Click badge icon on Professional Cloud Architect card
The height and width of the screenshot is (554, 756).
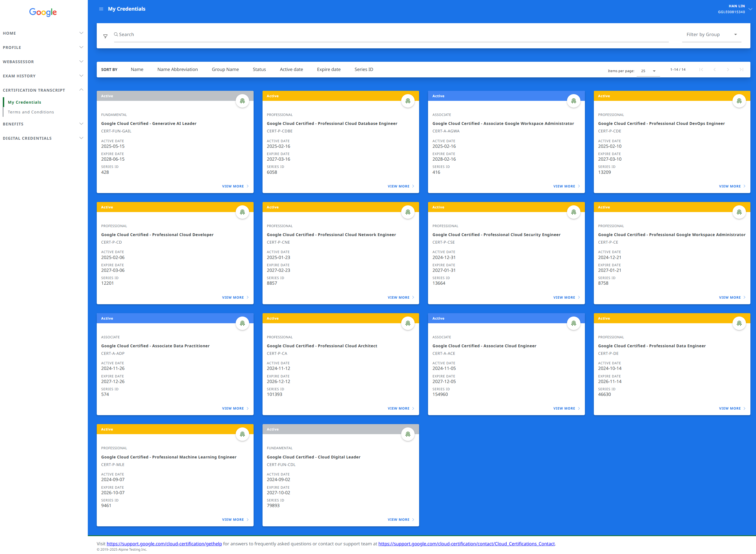click(408, 323)
